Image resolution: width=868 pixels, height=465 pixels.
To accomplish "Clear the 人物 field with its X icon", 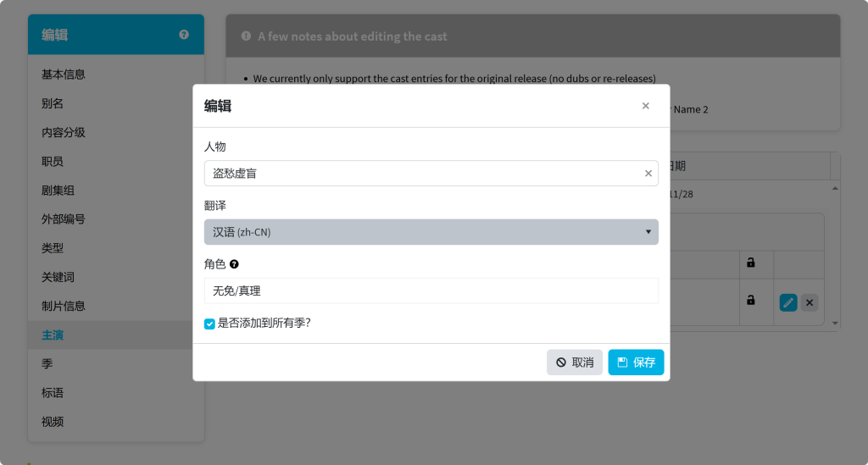I will 648,174.
